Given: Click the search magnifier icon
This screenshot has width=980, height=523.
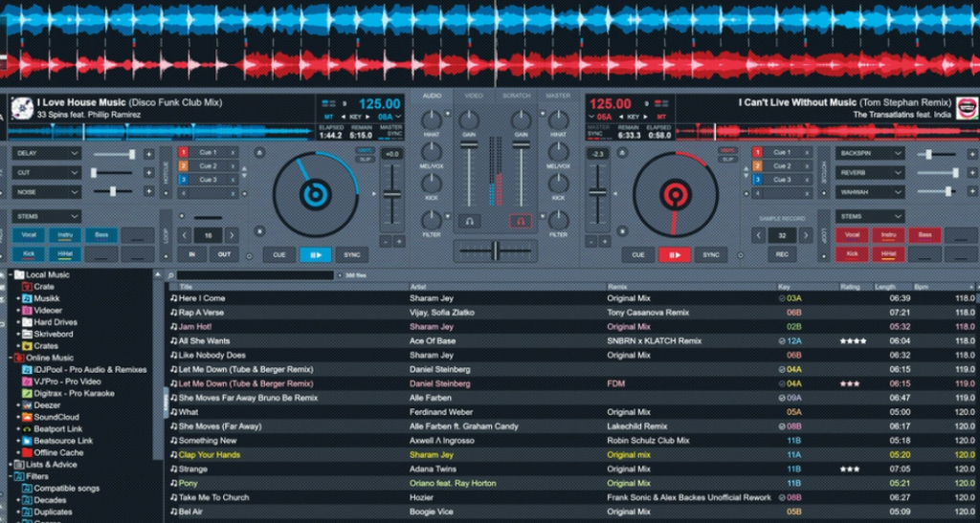Looking at the screenshot, I should 170,275.
